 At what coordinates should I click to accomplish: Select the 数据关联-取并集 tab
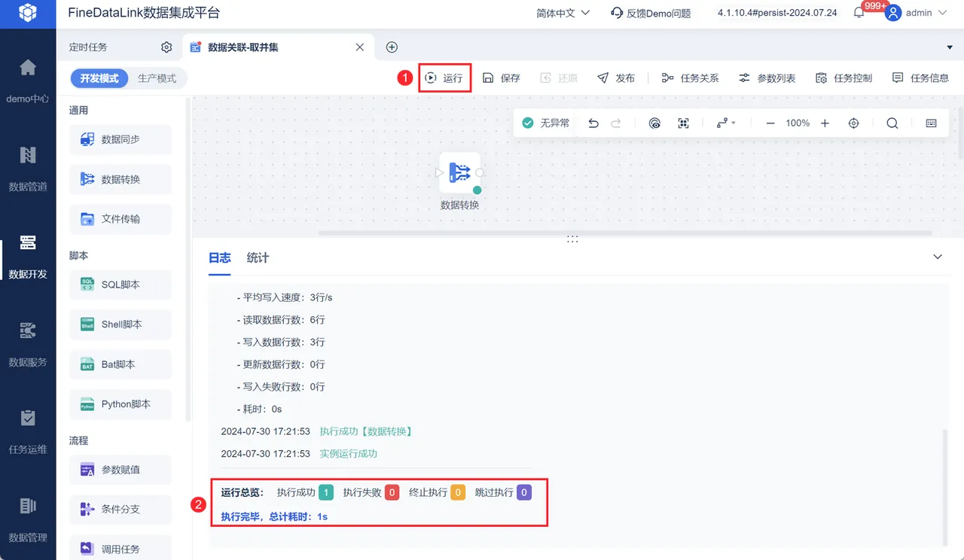pyautogui.click(x=243, y=47)
